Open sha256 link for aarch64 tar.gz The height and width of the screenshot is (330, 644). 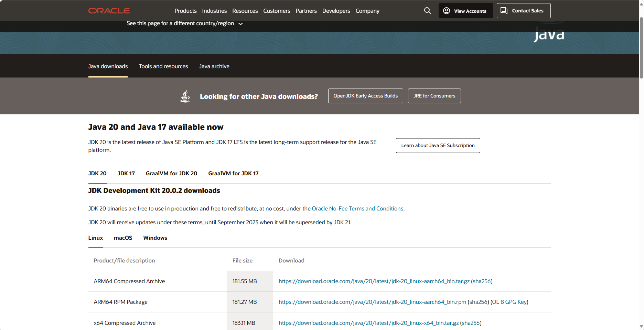click(x=482, y=281)
